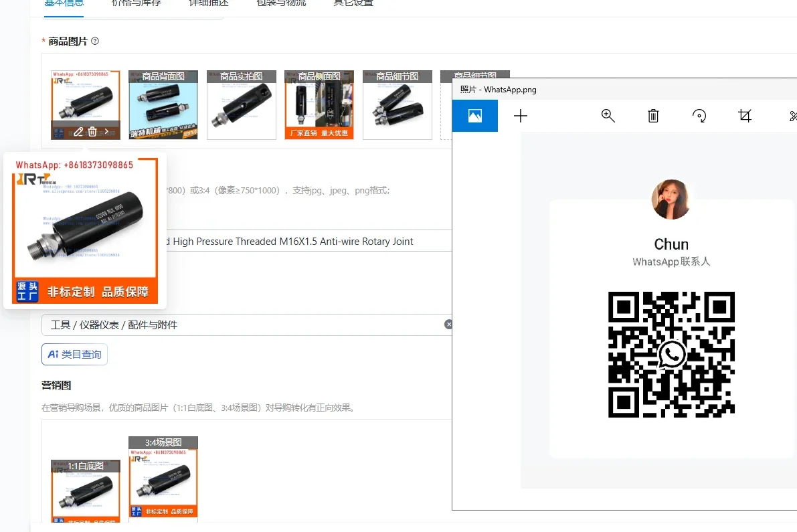The width and height of the screenshot is (797, 532).
Task: Select the 商品实拍图 thumbnail
Action: click(x=242, y=104)
